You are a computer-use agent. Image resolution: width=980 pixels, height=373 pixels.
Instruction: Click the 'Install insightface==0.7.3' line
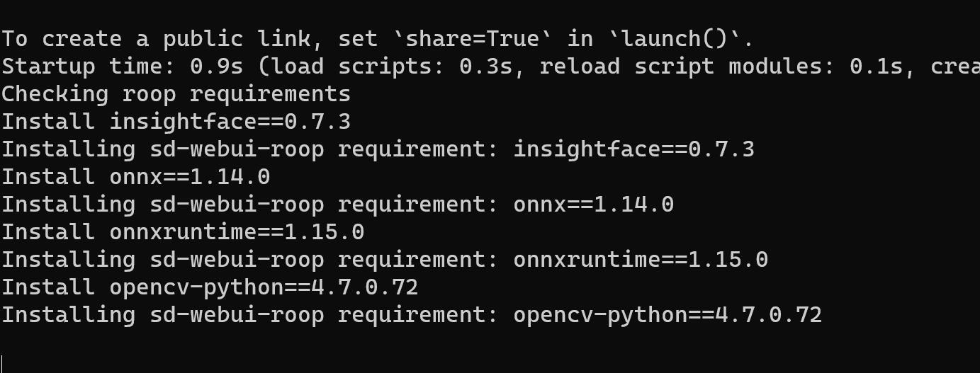(x=176, y=122)
